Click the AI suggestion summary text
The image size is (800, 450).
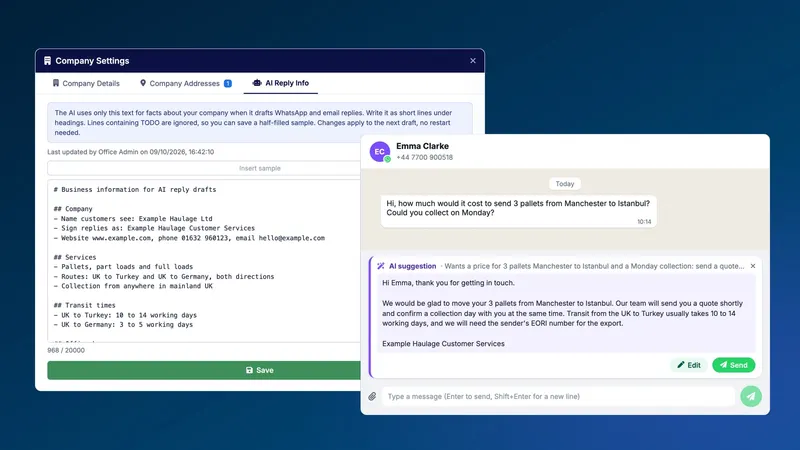pos(594,266)
